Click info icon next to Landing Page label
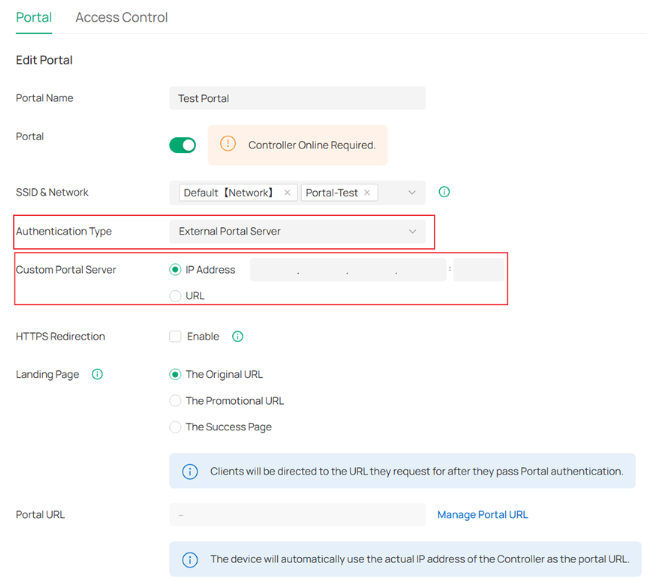This screenshot has width=660, height=588. (97, 375)
